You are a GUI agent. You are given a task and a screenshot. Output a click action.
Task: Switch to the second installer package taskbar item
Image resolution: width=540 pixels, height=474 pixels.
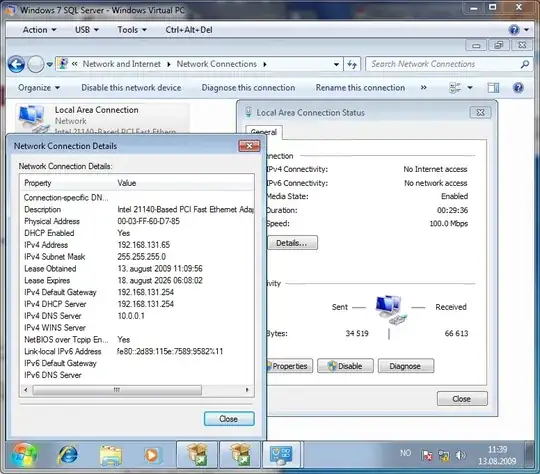point(240,455)
